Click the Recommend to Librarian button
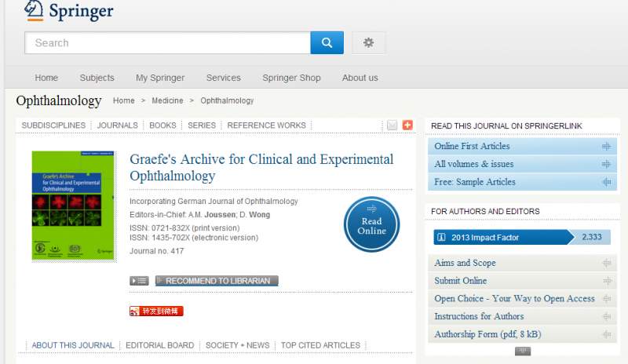628x364 pixels. point(217,281)
